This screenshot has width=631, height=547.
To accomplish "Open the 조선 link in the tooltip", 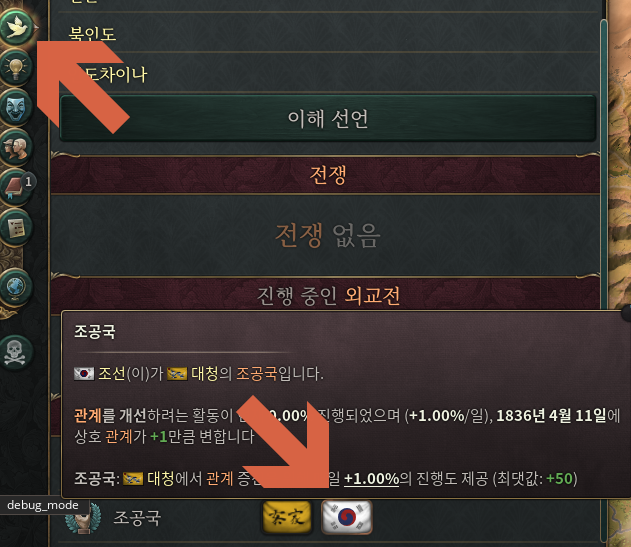I will click(111, 374).
